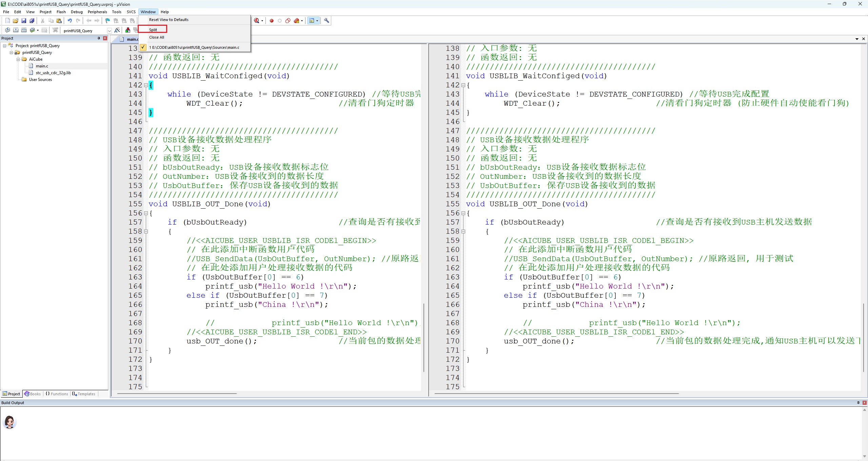This screenshot has height=461, width=868.
Task: Click Reset View to Defaults
Action: click(x=169, y=20)
